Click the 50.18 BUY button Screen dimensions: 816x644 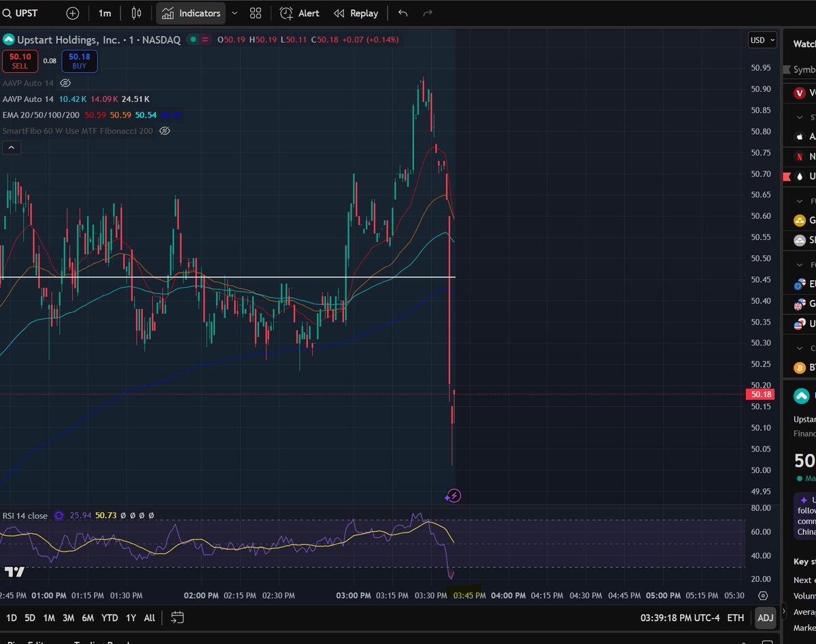coord(80,61)
